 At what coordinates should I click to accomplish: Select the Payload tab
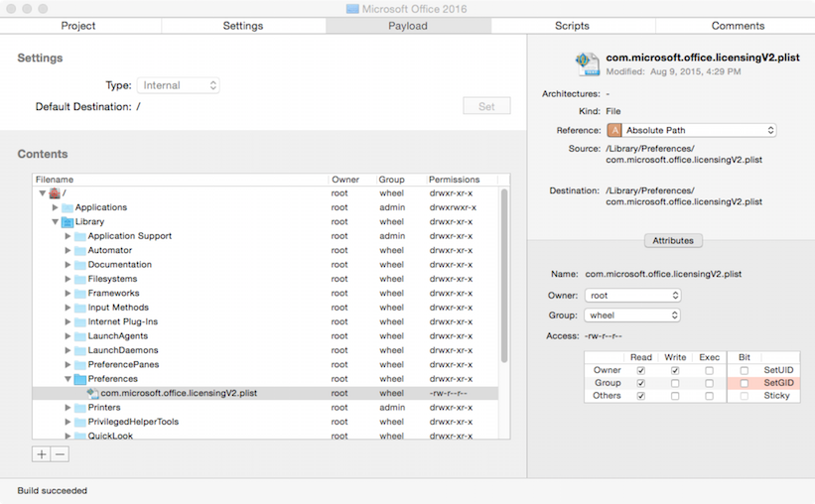[408, 26]
